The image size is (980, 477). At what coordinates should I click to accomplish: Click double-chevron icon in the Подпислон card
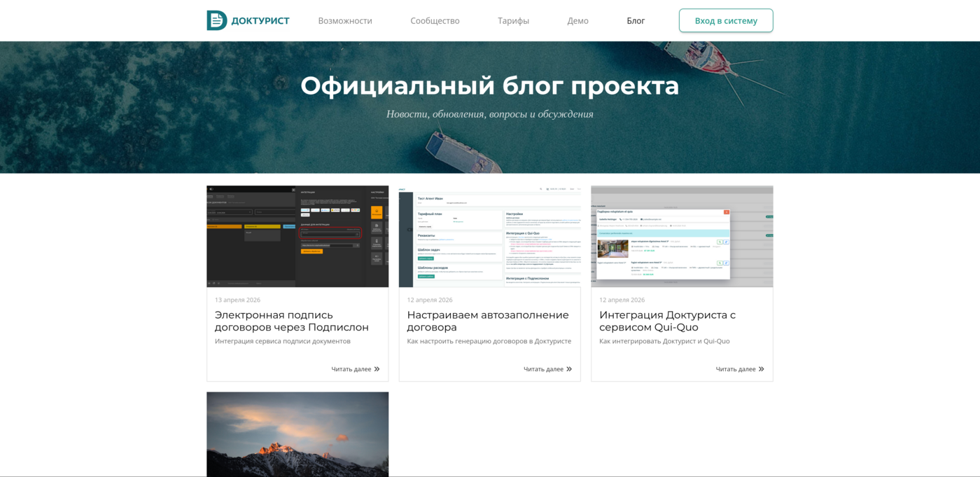tap(377, 369)
